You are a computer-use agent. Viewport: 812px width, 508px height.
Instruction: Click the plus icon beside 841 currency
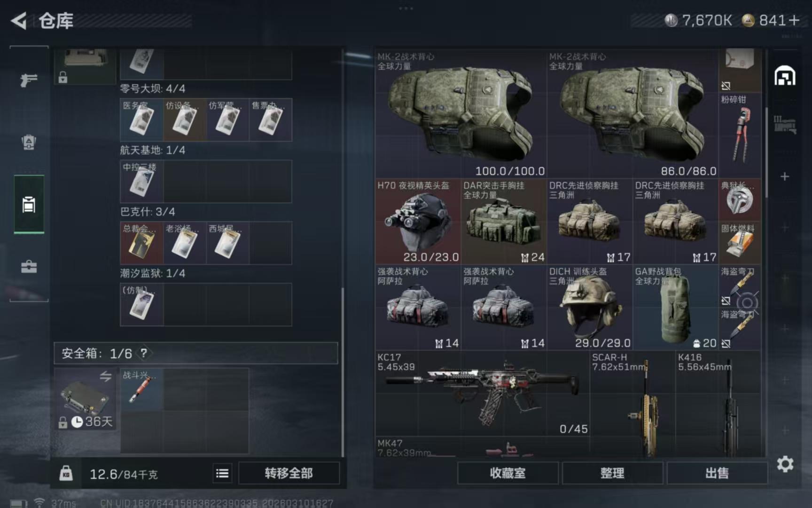point(794,20)
